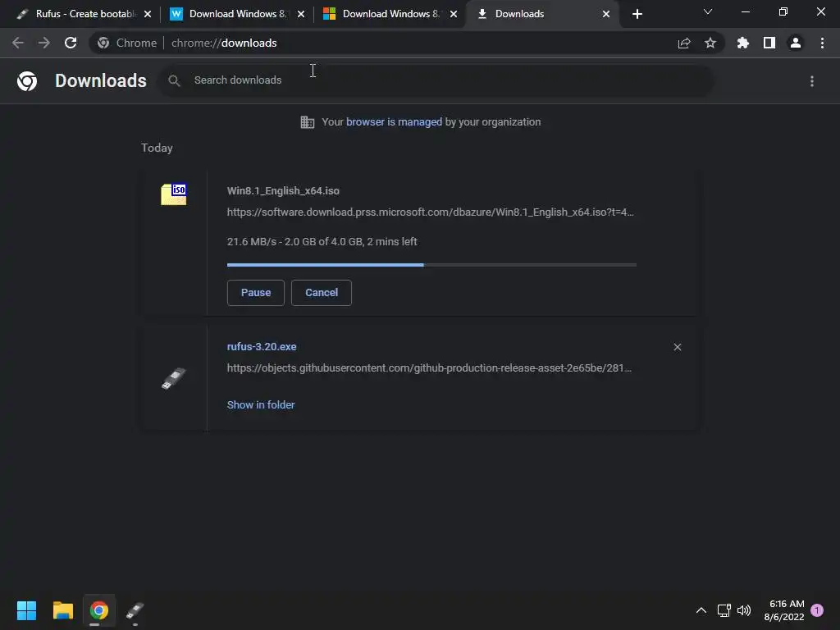Open the Extensions puzzle icon

click(x=743, y=43)
